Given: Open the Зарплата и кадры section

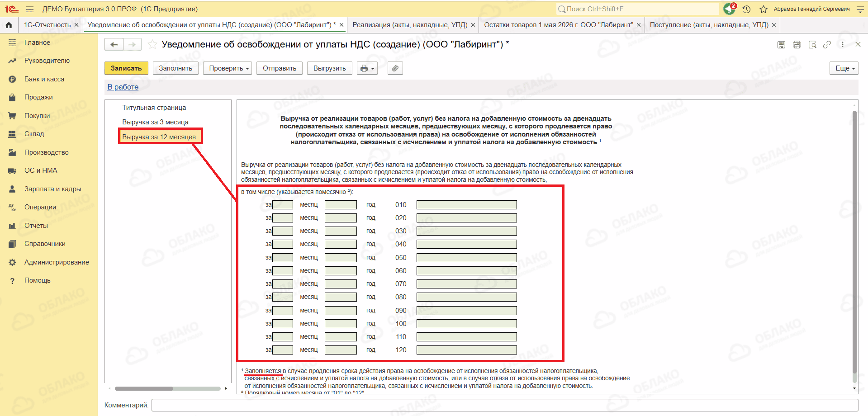Looking at the screenshot, I should [x=53, y=189].
